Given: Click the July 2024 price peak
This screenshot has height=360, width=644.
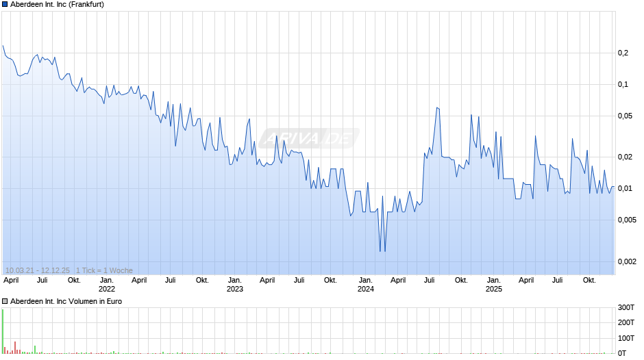Looking at the screenshot, I should pyautogui.click(x=438, y=108).
